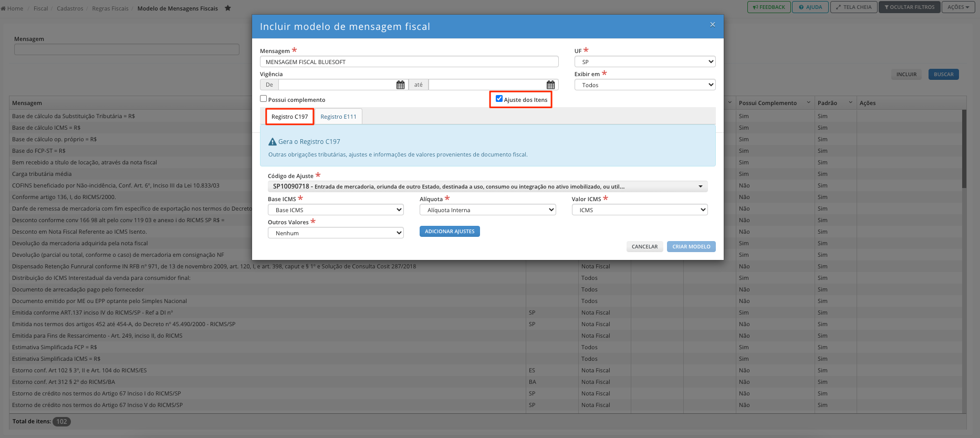Switch to the Registro E111 tab

click(338, 117)
